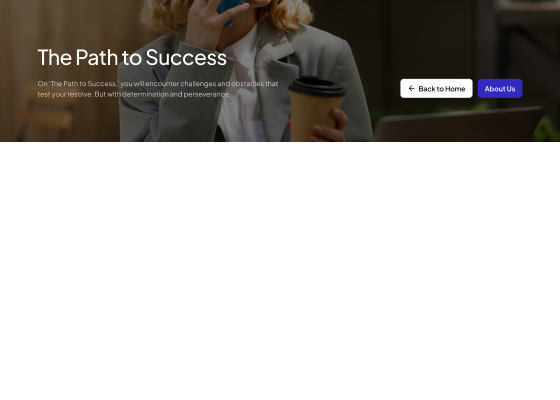Click the phrase determination and perseverance
The height and width of the screenshot is (400, 560).
tap(175, 94)
